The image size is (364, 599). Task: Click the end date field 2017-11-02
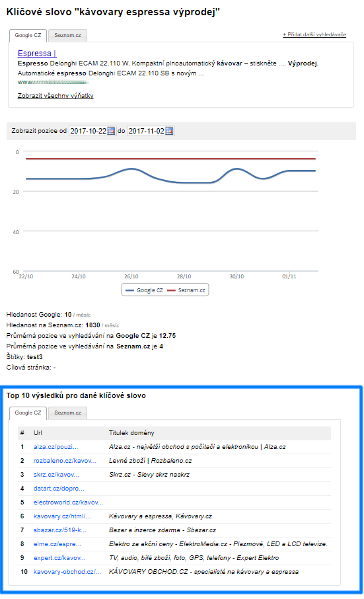point(146,131)
